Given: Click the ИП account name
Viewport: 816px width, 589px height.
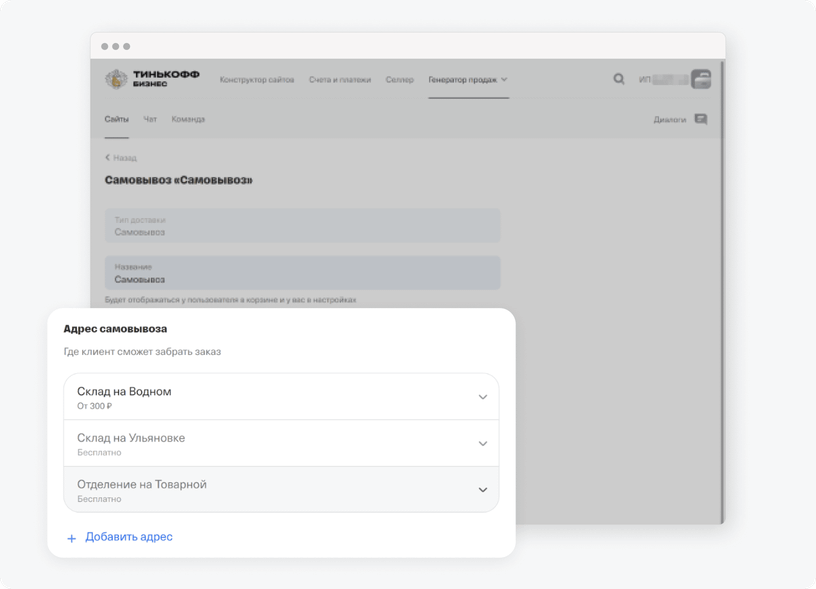Looking at the screenshot, I should pyautogui.click(x=663, y=80).
